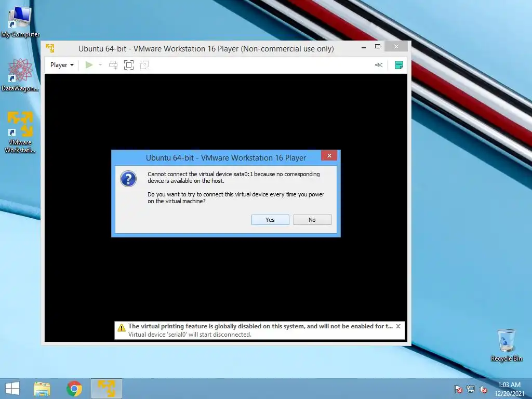532x399 pixels.
Task: Open the Player dropdown menu
Action: [62, 65]
